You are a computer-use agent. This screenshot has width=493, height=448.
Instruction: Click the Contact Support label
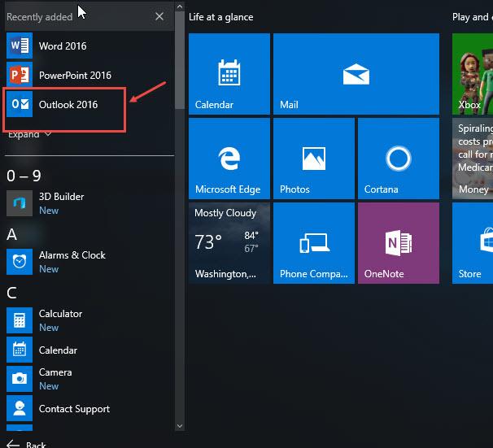pyautogui.click(x=74, y=409)
